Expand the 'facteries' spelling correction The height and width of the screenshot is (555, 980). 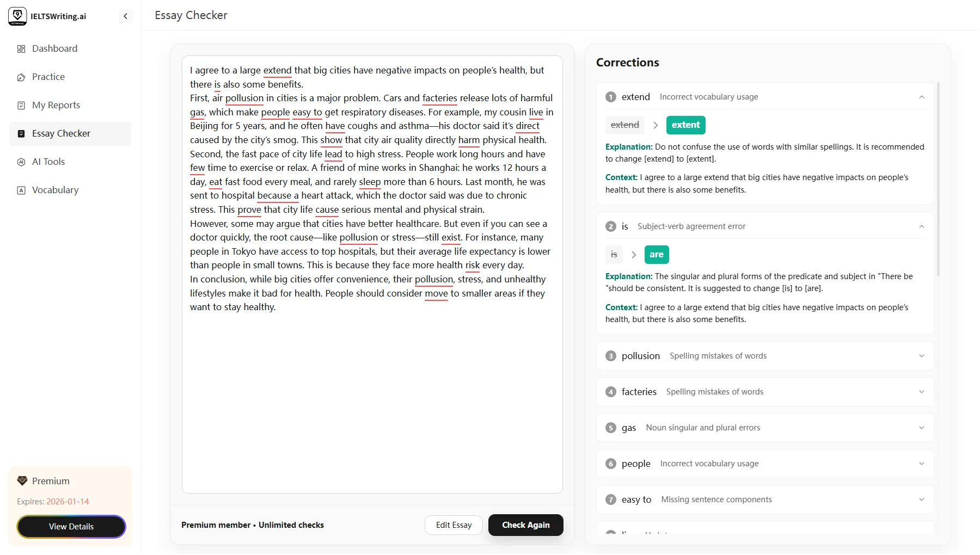pos(921,392)
